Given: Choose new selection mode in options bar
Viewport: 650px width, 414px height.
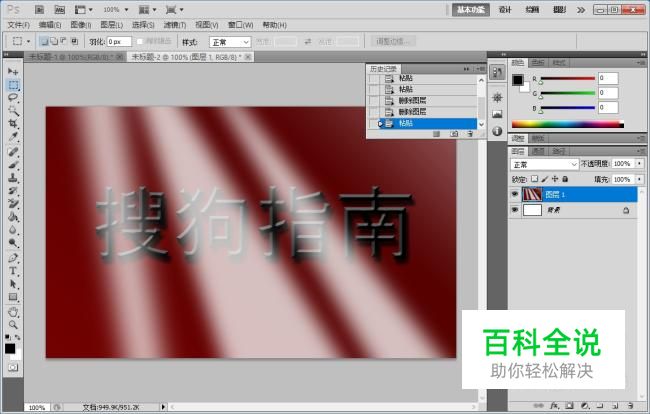Looking at the screenshot, I should [44, 41].
